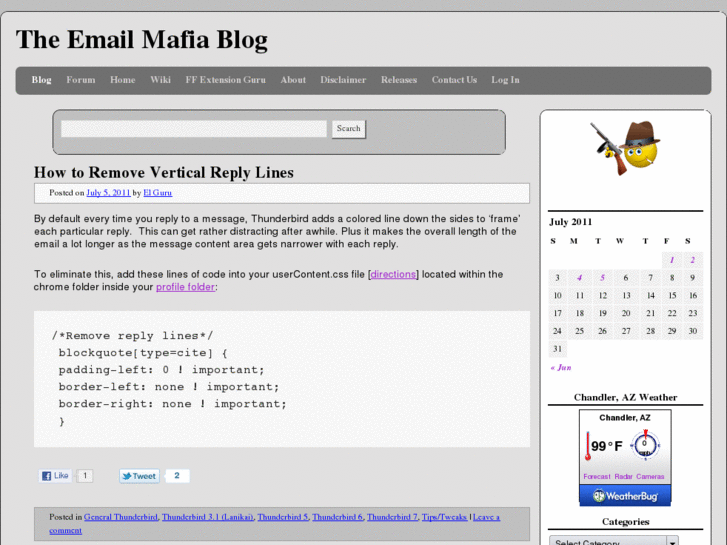Click the mafia smiley logo image

[x=625, y=147]
